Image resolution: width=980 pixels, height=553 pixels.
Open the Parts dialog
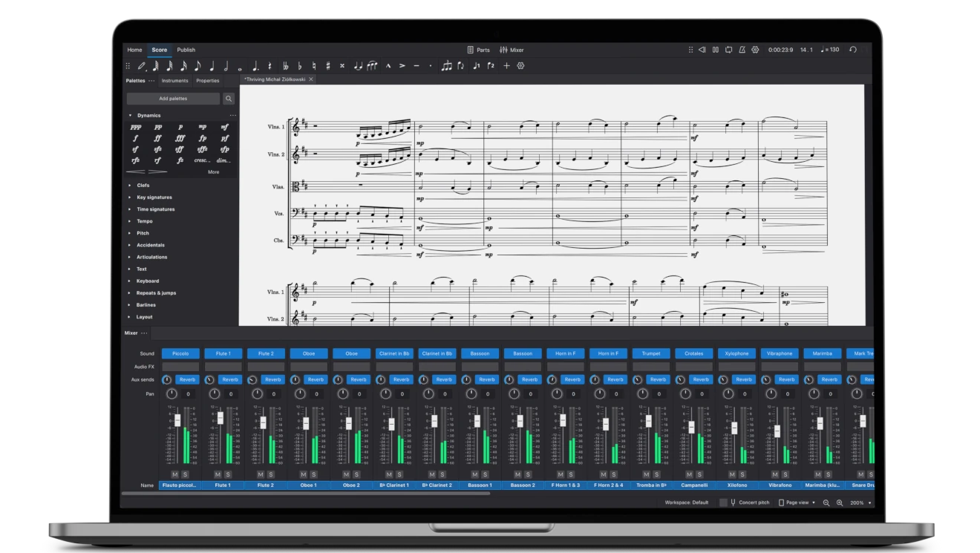(478, 50)
